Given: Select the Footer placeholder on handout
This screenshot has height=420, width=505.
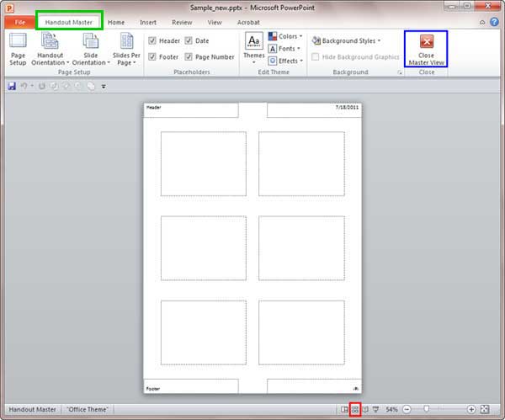Looking at the screenshot, I should tap(191, 386).
